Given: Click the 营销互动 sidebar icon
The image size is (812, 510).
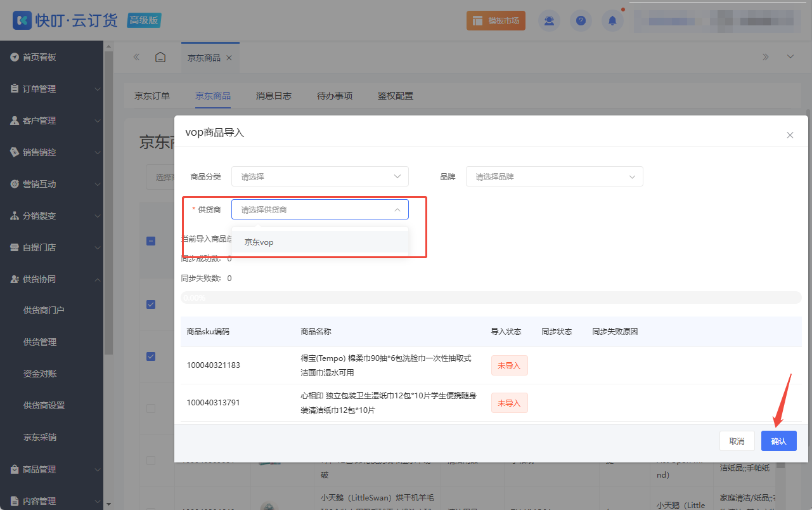Looking at the screenshot, I should click(x=15, y=184).
